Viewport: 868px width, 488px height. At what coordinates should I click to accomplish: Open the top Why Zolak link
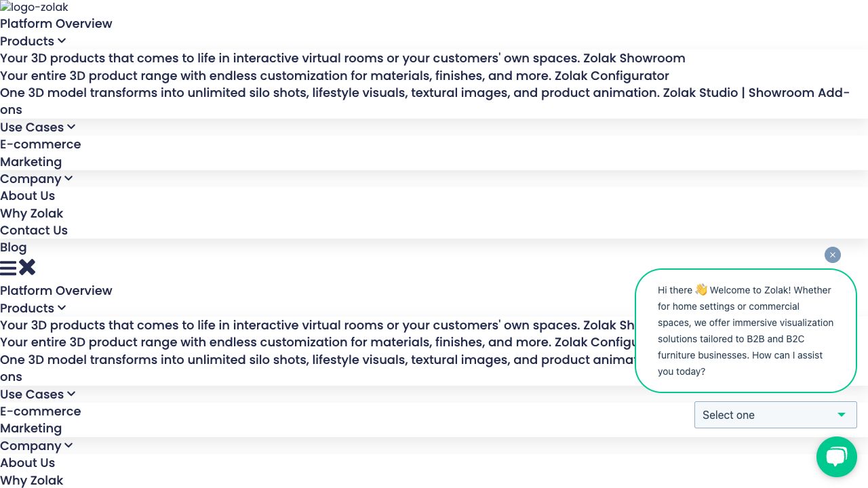tap(32, 213)
